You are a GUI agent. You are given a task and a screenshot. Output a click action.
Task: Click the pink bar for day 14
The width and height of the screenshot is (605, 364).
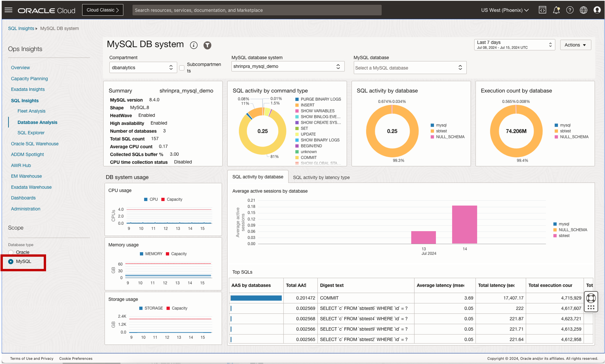pos(464,224)
